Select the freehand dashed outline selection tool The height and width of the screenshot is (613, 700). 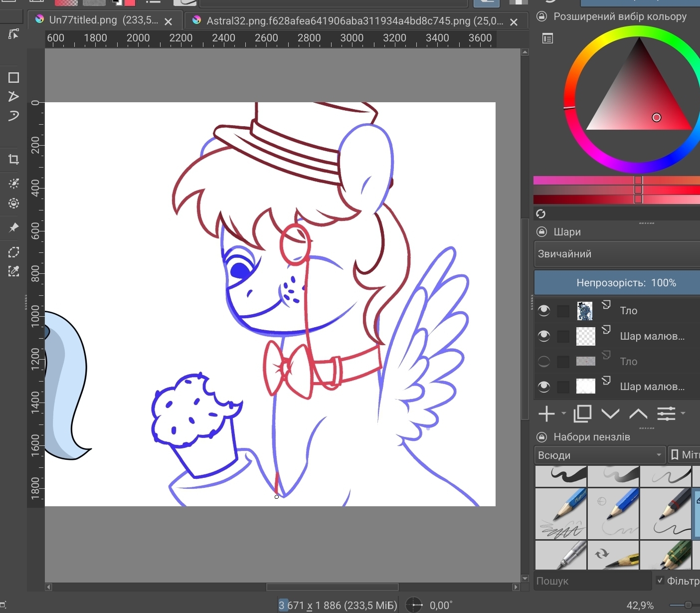(x=13, y=252)
